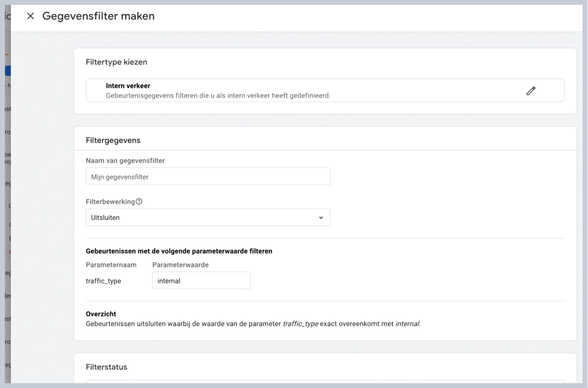Click the Parameternaam column label
Image resolution: width=588 pixels, height=388 pixels.
[111, 265]
